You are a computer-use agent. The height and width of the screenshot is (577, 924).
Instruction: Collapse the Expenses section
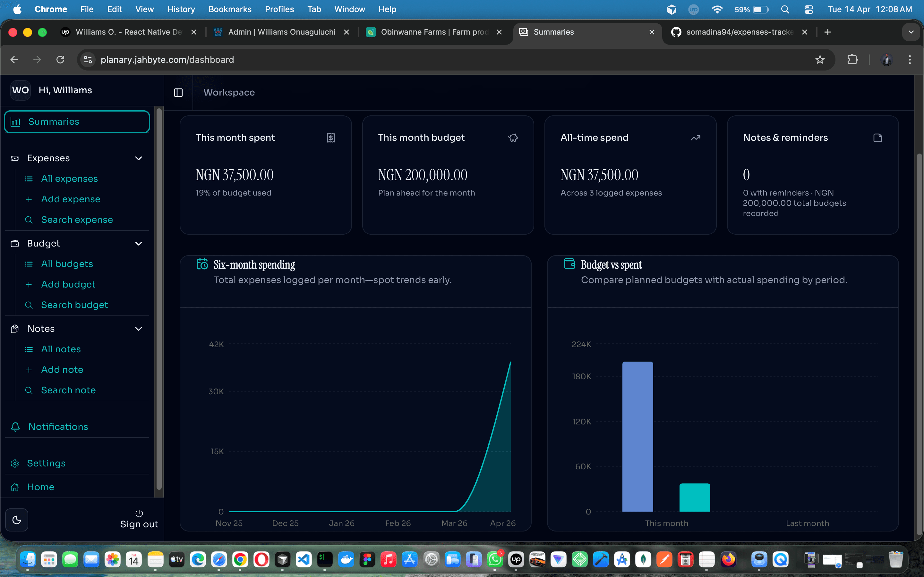coord(138,158)
